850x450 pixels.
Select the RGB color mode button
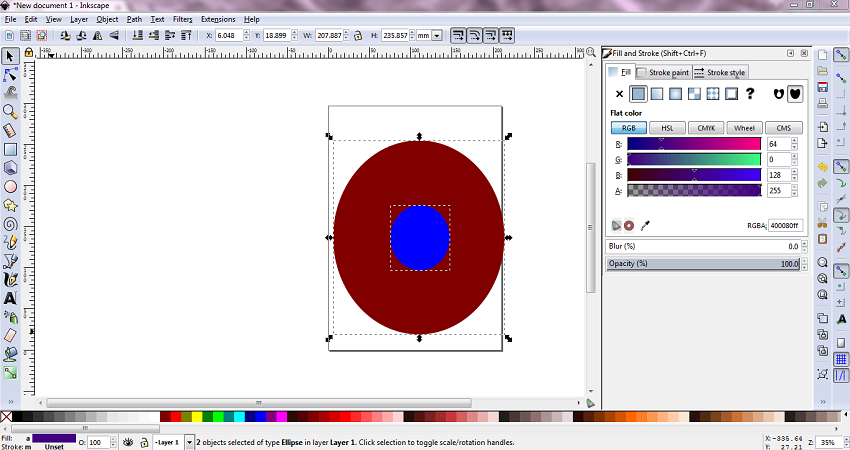pyautogui.click(x=629, y=128)
